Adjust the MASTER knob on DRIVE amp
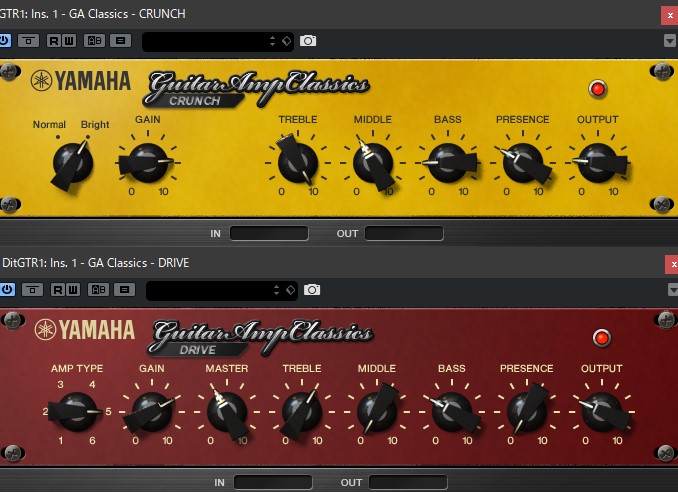 [x=227, y=412]
